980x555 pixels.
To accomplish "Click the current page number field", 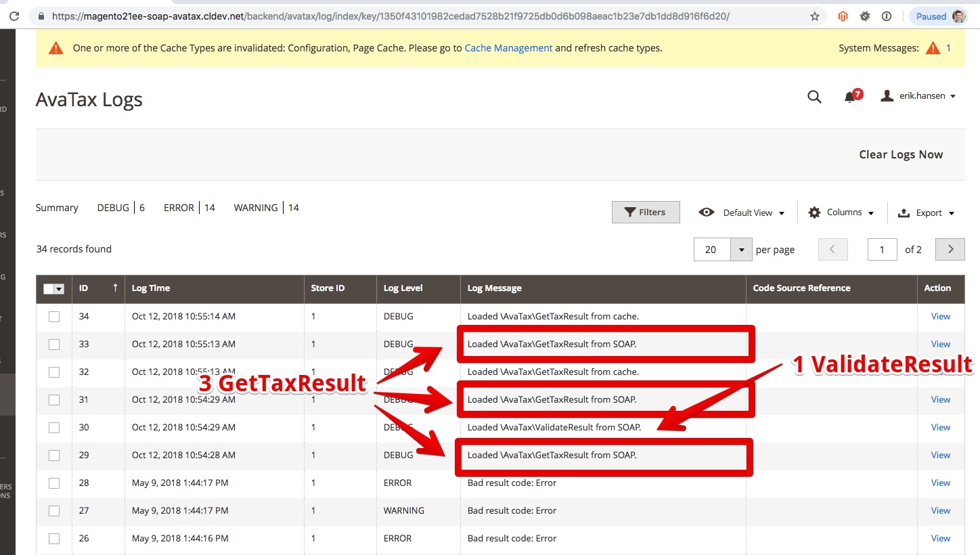I will tap(882, 250).
